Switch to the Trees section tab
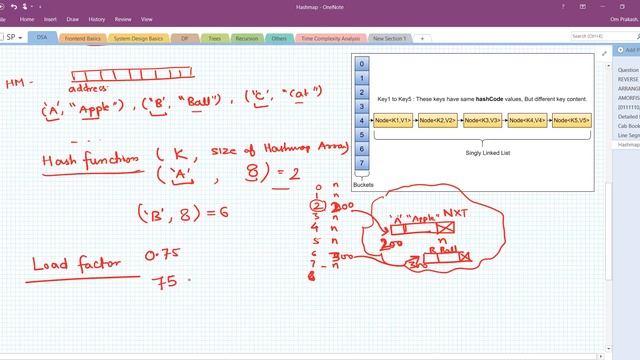The image size is (640, 360). click(x=214, y=38)
